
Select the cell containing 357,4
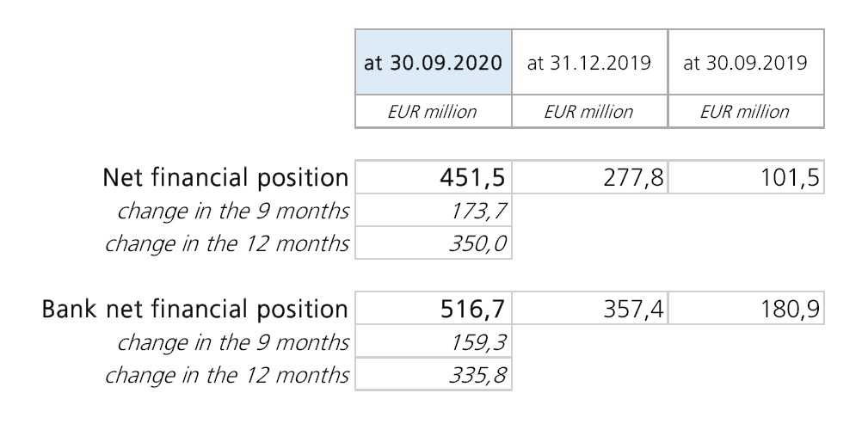click(x=589, y=309)
